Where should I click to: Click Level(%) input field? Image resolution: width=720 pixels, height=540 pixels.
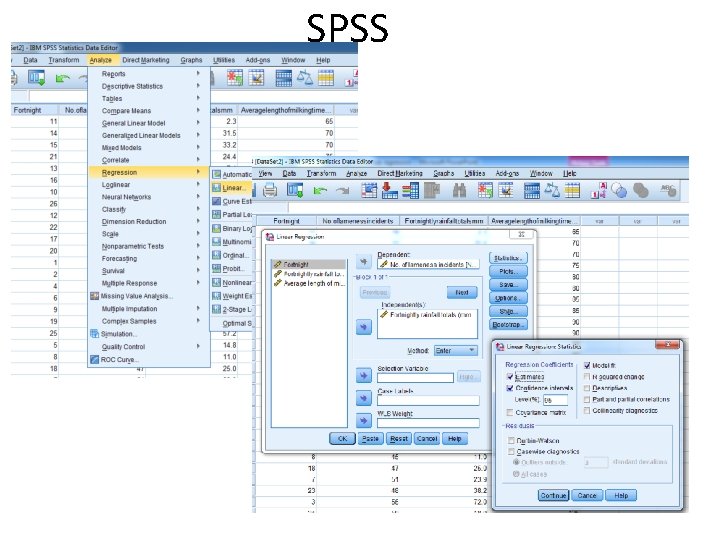pos(555,400)
